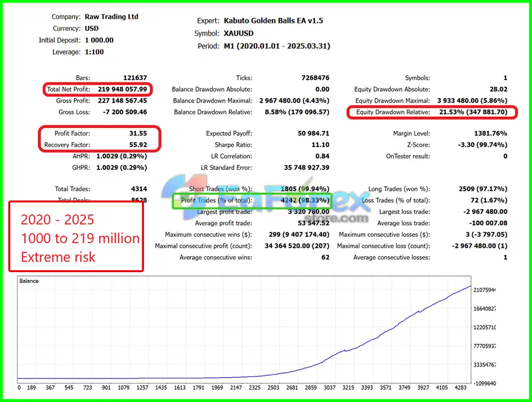The height and width of the screenshot is (402, 532).
Task: Click the "Total Net Profit:" label
Action: point(69,89)
